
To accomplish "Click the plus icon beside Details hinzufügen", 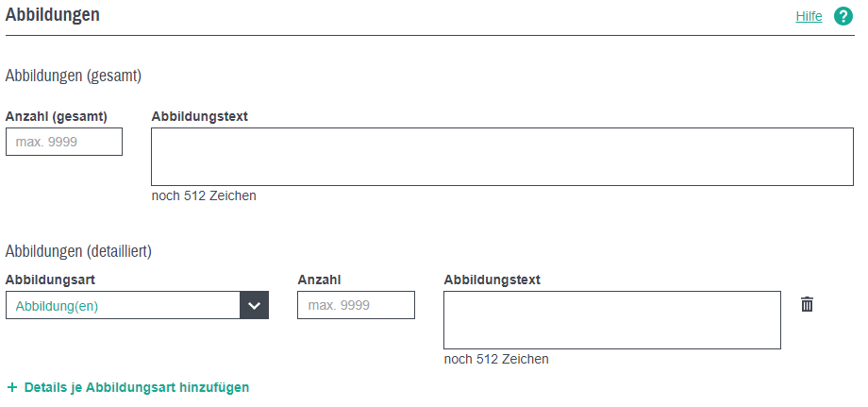I will [12, 387].
